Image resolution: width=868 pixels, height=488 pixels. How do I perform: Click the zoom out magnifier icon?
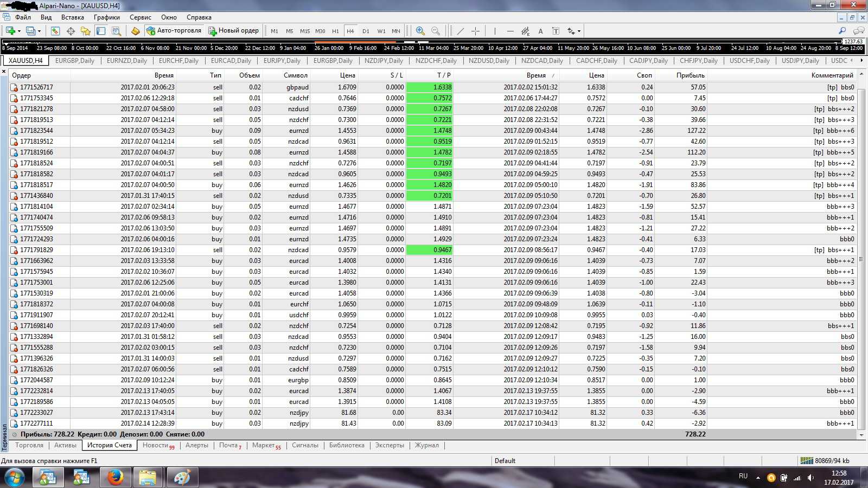pyautogui.click(x=435, y=31)
